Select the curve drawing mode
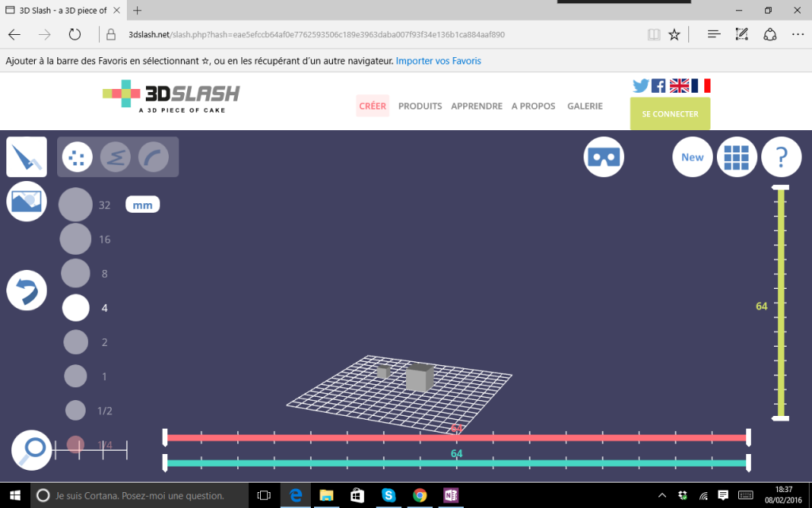Viewport: 812px width, 508px height. click(155, 156)
